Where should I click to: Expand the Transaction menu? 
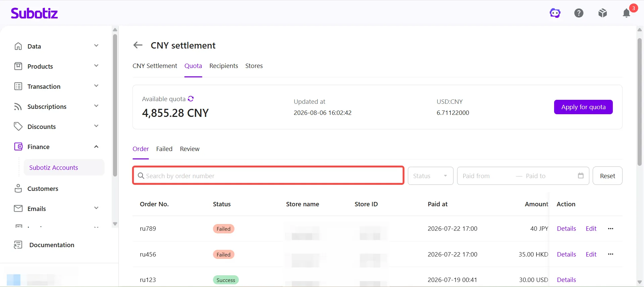tap(96, 86)
